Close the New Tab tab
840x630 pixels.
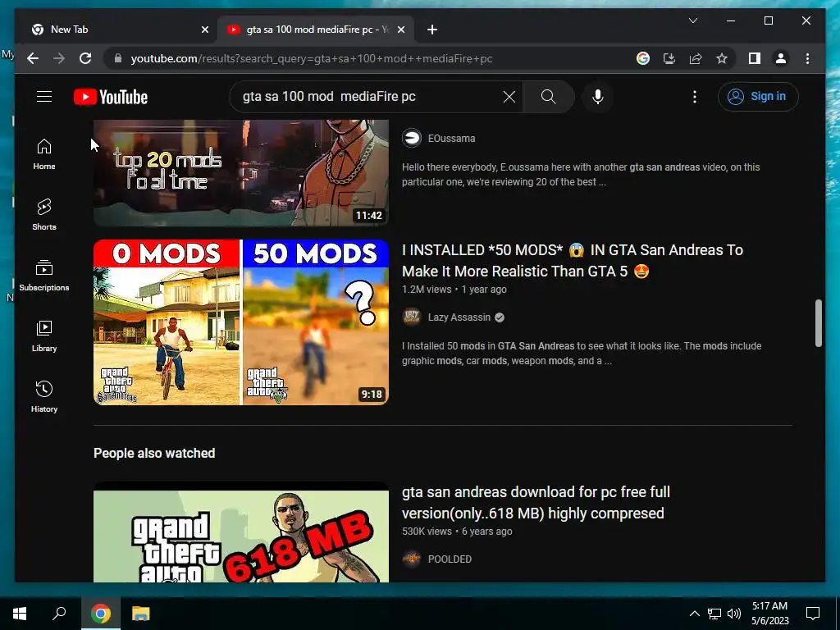pos(204,30)
